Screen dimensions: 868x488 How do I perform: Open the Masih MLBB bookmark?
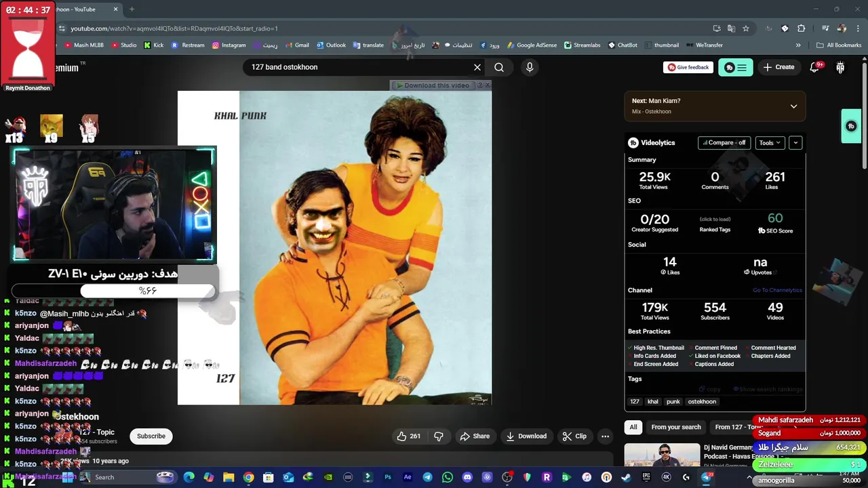click(83, 45)
